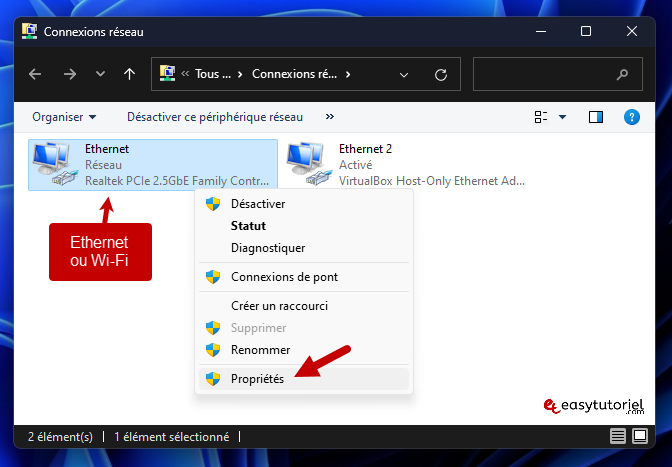Close the Connexions réseau window
The width and height of the screenshot is (672, 467).
click(x=632, y=31)
